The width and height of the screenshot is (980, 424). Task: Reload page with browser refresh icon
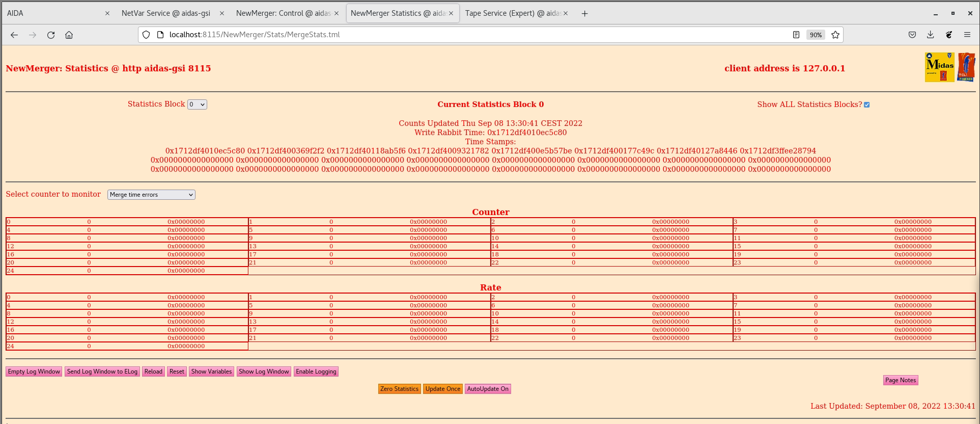pos(51,35)
